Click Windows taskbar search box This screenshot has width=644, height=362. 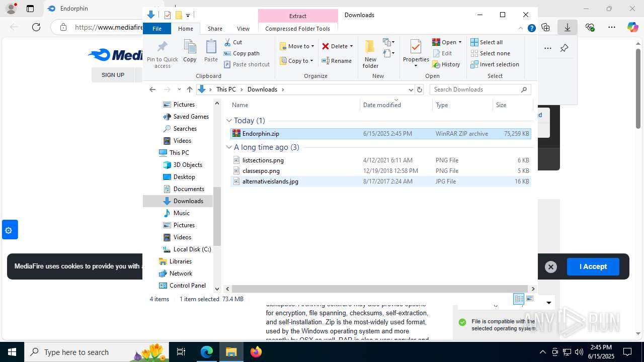[x=96, y=352]
